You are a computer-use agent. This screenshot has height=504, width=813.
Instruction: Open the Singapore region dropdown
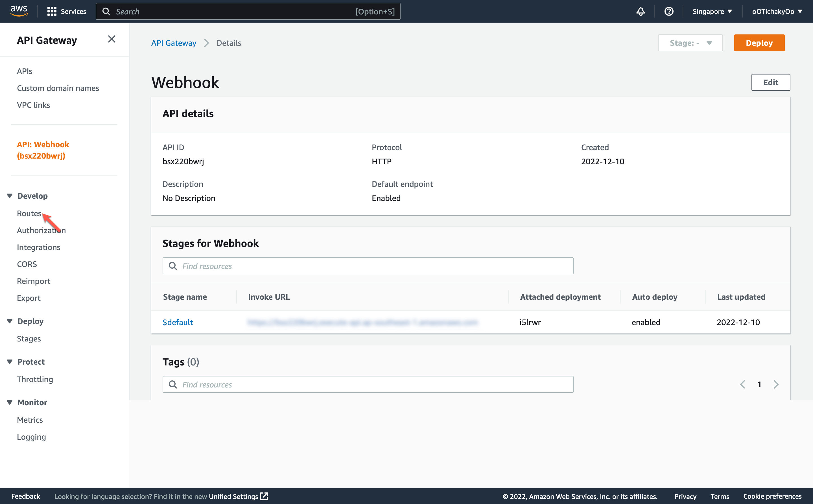[712, 11]
